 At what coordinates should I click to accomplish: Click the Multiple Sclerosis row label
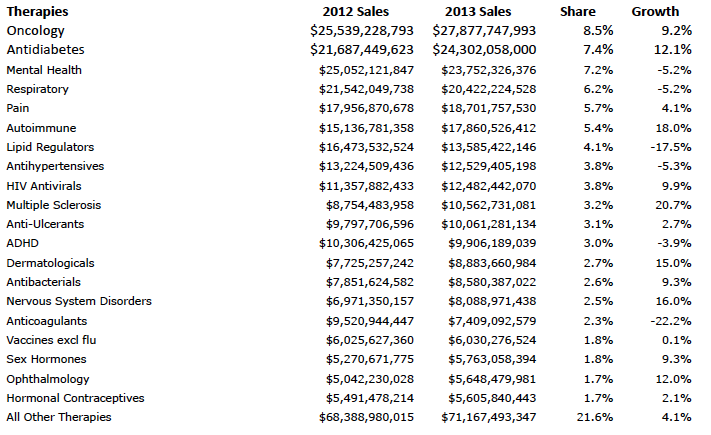click(x=54, y=205)
